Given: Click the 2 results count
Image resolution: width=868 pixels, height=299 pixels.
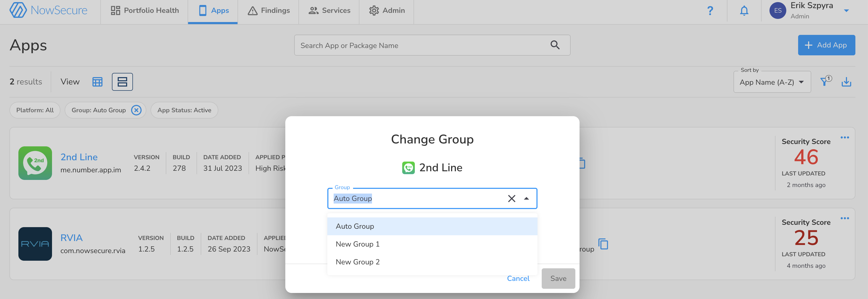Looking at the screenshot, I should coord(26,82).
